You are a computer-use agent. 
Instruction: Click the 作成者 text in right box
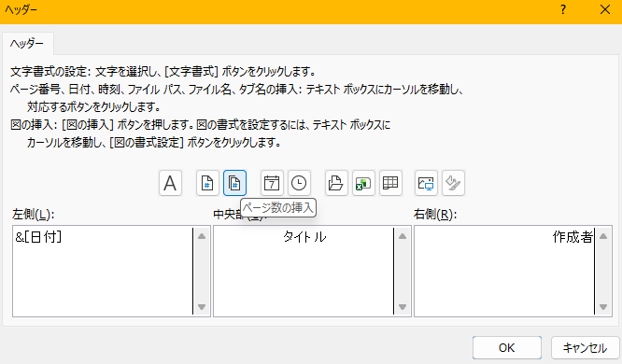tap(573, 237)
